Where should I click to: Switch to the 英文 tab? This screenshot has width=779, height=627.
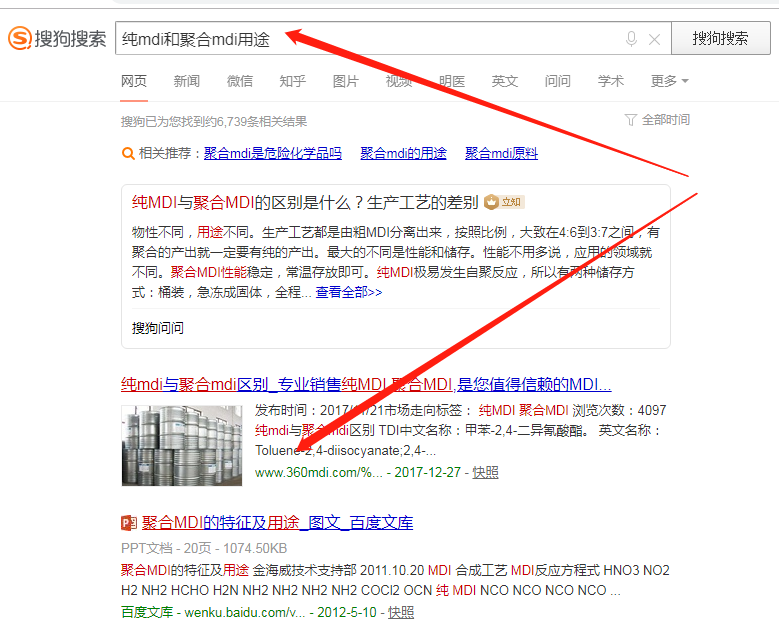coord(505,81)
